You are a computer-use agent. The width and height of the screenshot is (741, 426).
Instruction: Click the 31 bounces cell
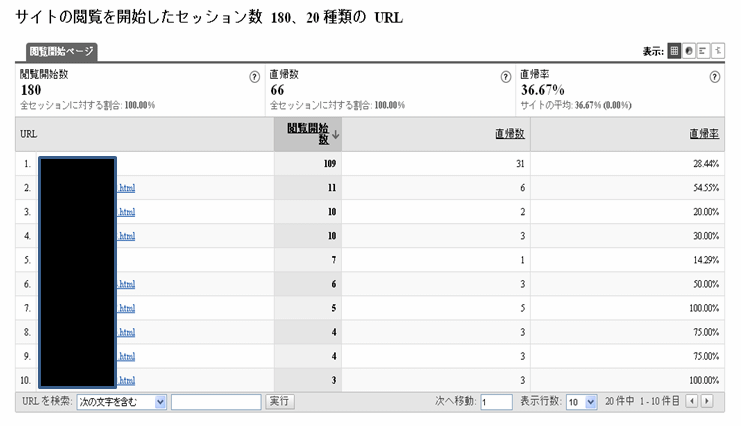tap(520, 164)
